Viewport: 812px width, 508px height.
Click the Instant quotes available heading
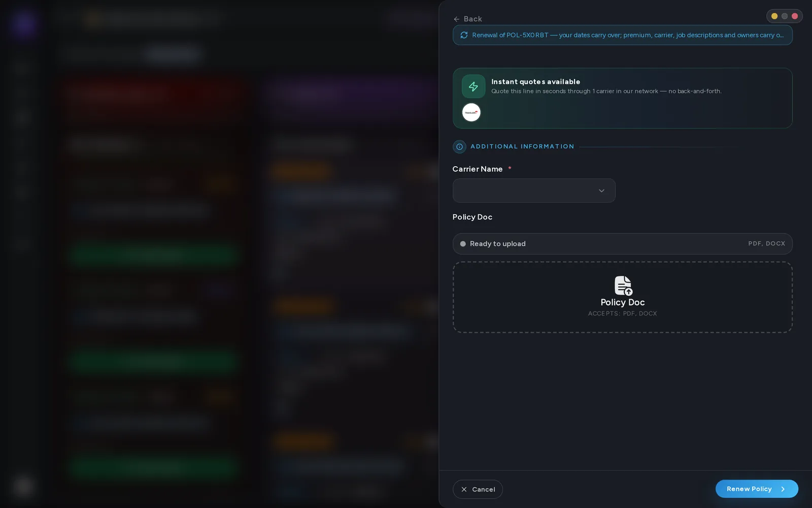click(535, 82)
